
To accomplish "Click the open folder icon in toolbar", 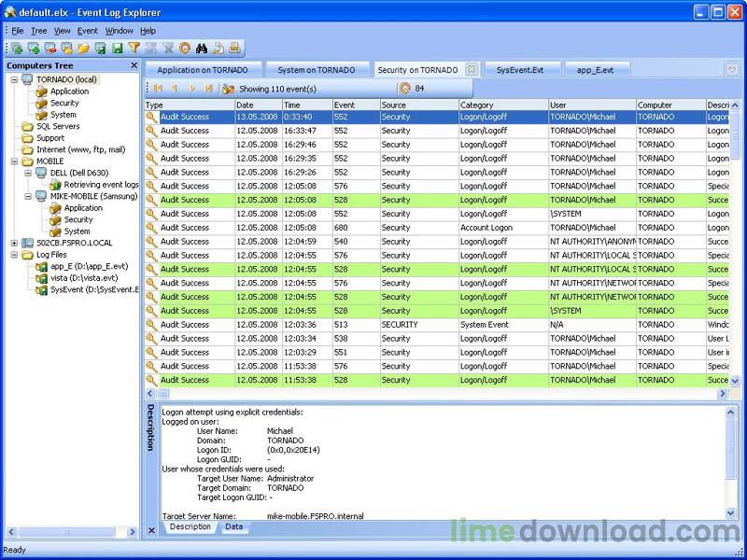I will coord(84,48).
